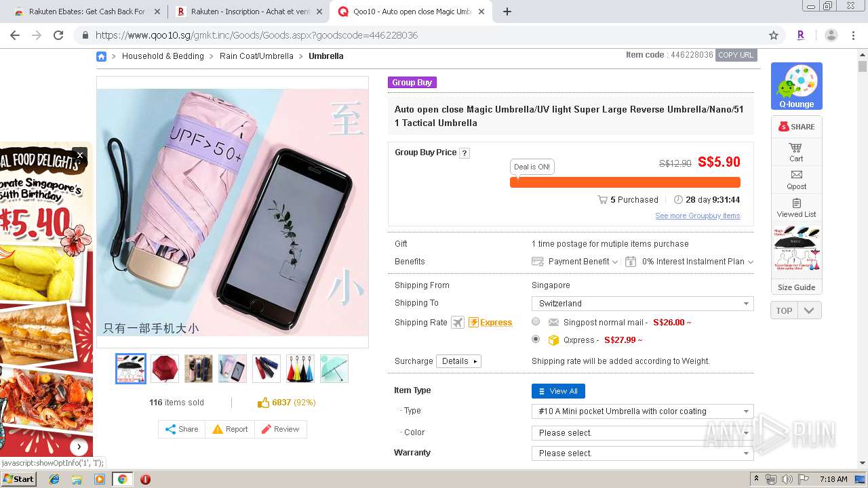Expand Surcharge Details
The height and width of the screenshot is (488, 868).
458,361
